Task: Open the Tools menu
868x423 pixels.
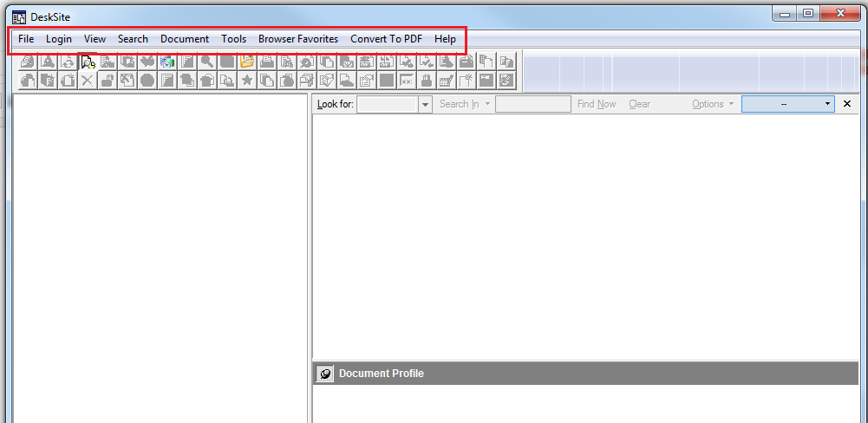Action: 233,39
